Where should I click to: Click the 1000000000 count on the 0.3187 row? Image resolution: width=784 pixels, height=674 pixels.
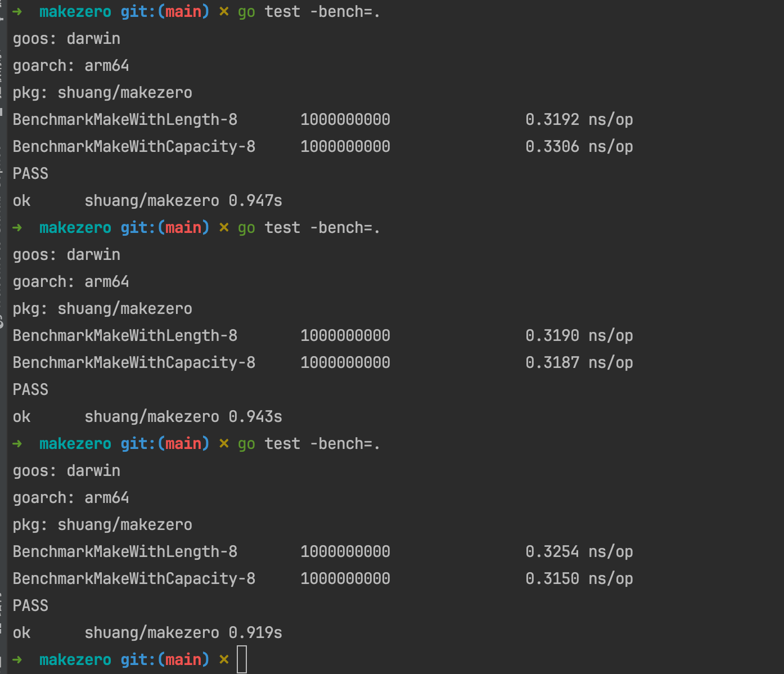pyautogui.click(x=345, y=362)
